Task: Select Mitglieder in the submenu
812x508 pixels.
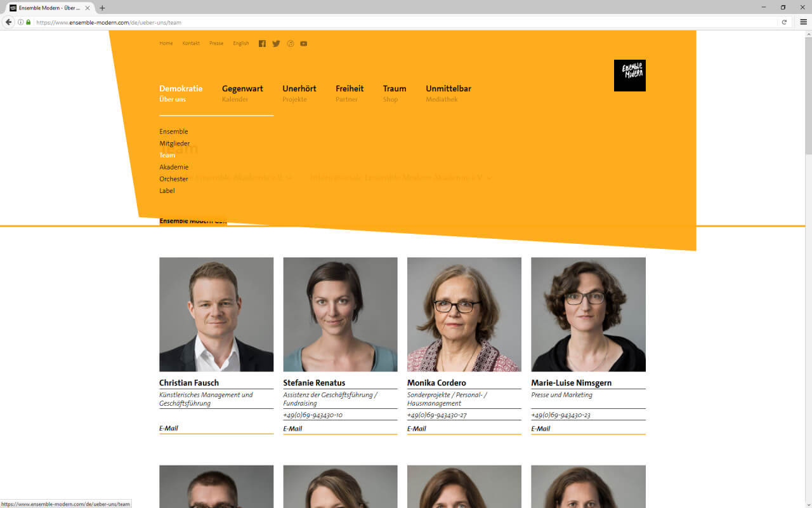Action: (174, 144)
